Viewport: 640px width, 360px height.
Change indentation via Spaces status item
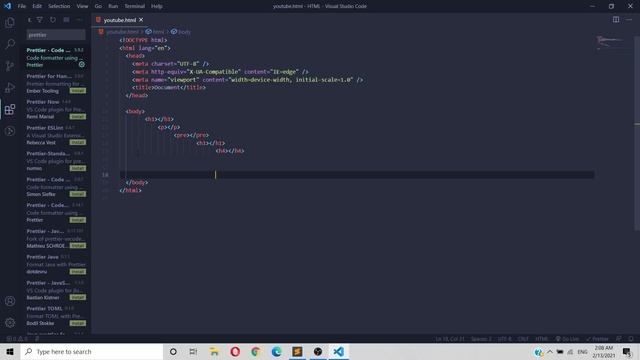click(x=481, y=339)
